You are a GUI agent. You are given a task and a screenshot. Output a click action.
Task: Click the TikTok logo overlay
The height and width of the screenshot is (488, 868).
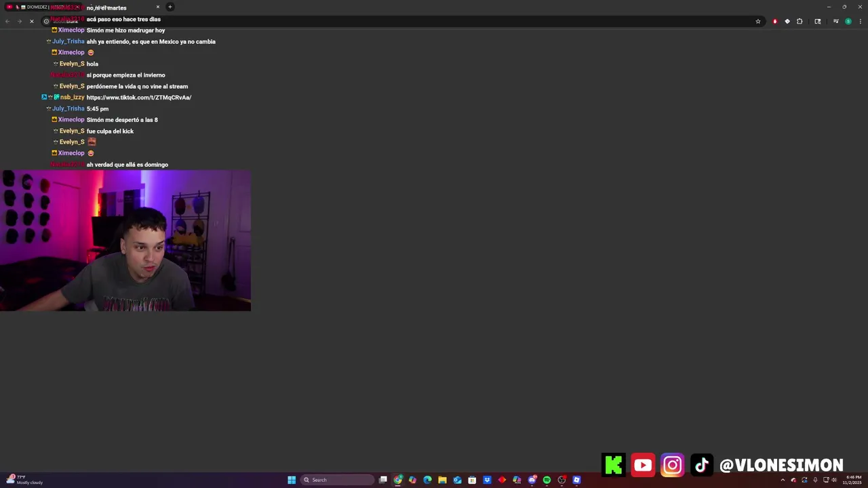tap(702, 465)
